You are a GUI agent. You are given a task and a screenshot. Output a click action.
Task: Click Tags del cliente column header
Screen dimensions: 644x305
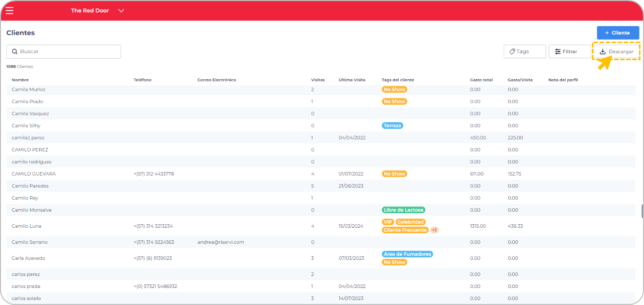tap(398, 80)
